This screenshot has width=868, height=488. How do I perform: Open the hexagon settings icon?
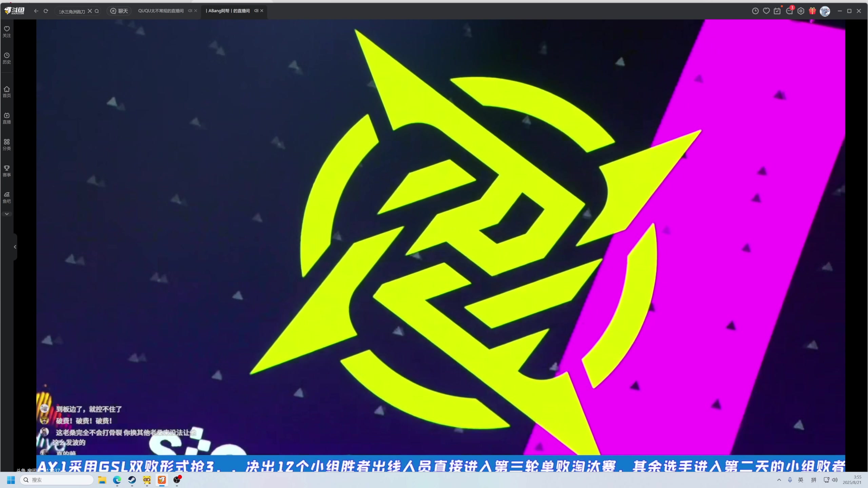[x=801, y=11]
